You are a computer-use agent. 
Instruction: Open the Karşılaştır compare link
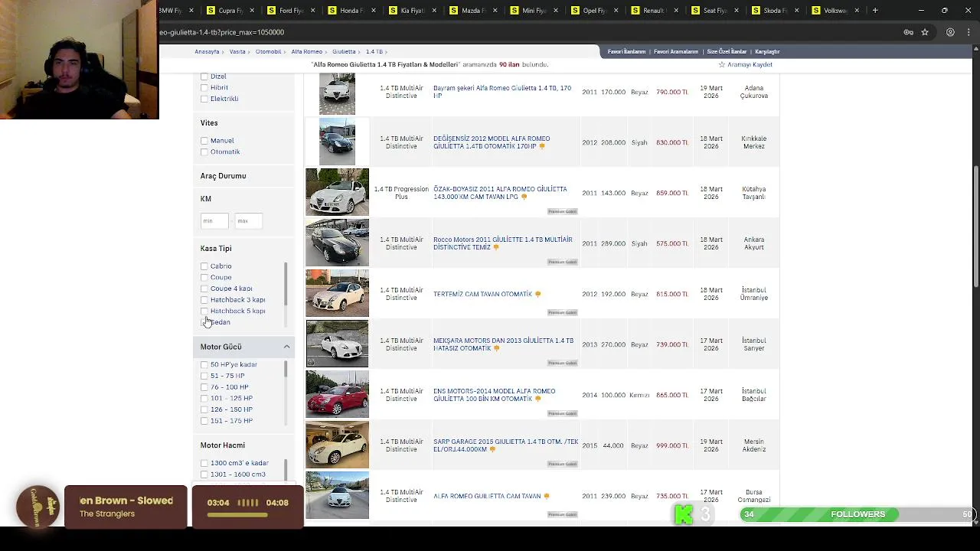767,51
